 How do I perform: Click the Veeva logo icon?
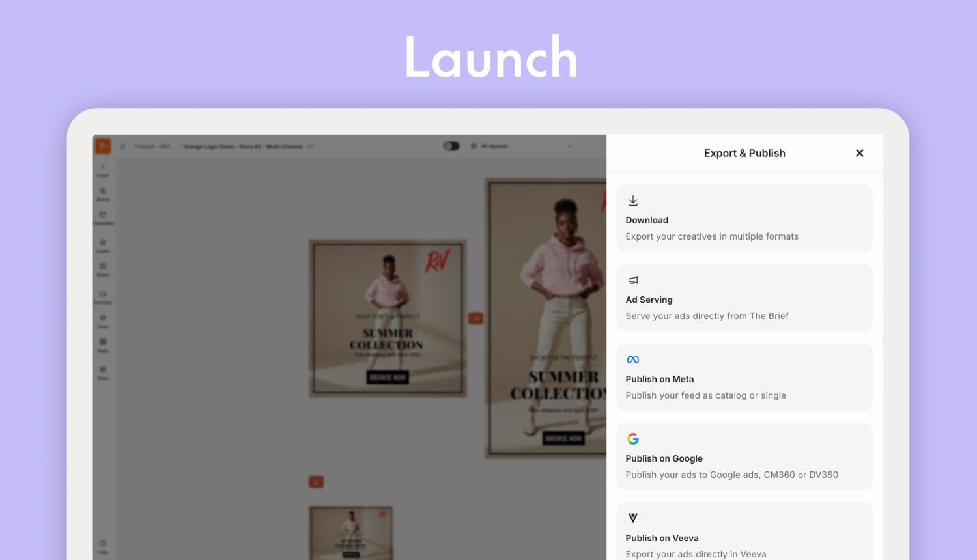(x=632, y=518)
